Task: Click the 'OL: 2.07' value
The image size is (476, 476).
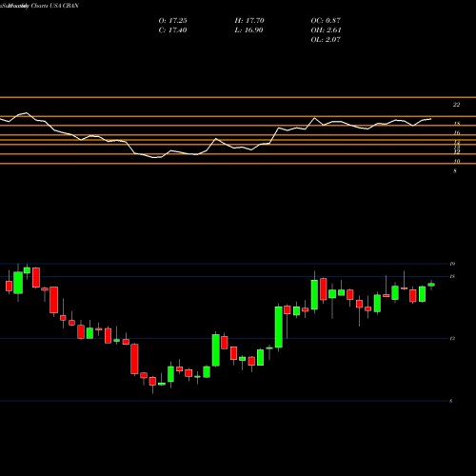Action: tap(326, 40)
